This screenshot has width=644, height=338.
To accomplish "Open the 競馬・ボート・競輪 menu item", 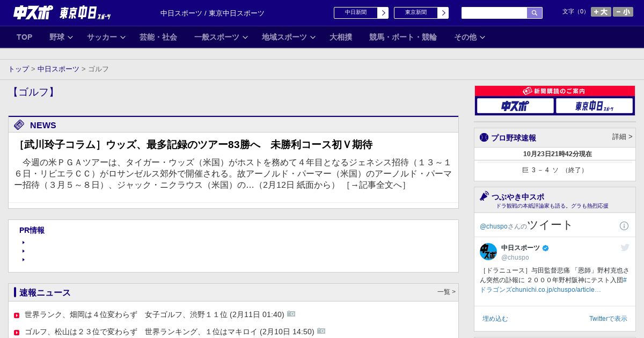I will click(x=403, y=37).
